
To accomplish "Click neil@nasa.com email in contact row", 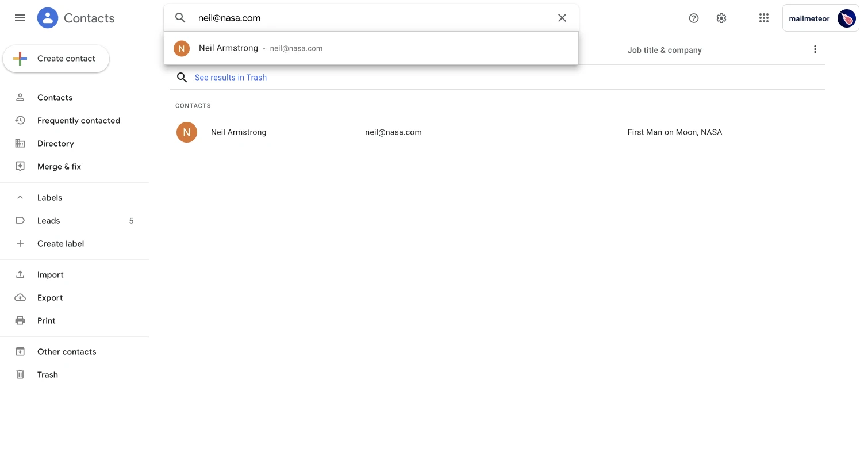I will [393, 132].
